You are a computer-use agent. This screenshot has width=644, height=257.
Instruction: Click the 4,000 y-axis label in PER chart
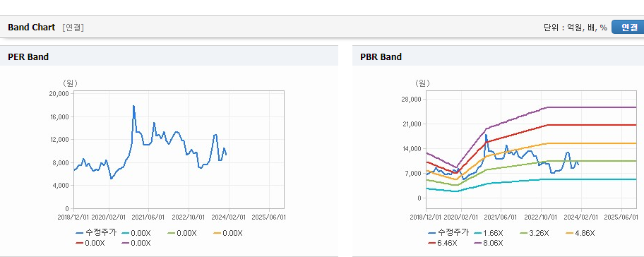[61, 186]
